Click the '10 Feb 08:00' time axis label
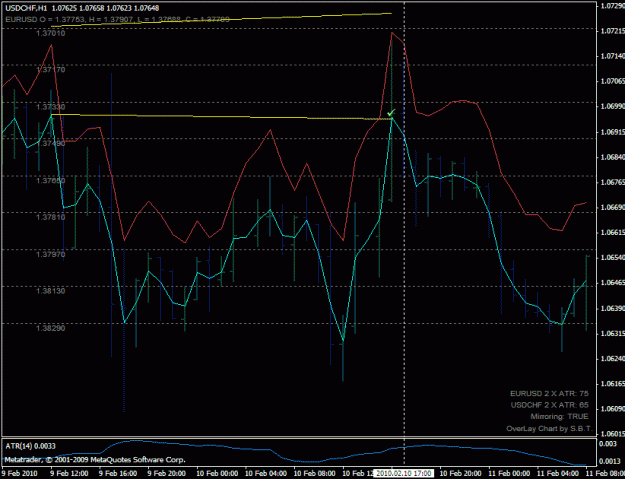This screenshot has height=479, width=625. tap(314, 473)
